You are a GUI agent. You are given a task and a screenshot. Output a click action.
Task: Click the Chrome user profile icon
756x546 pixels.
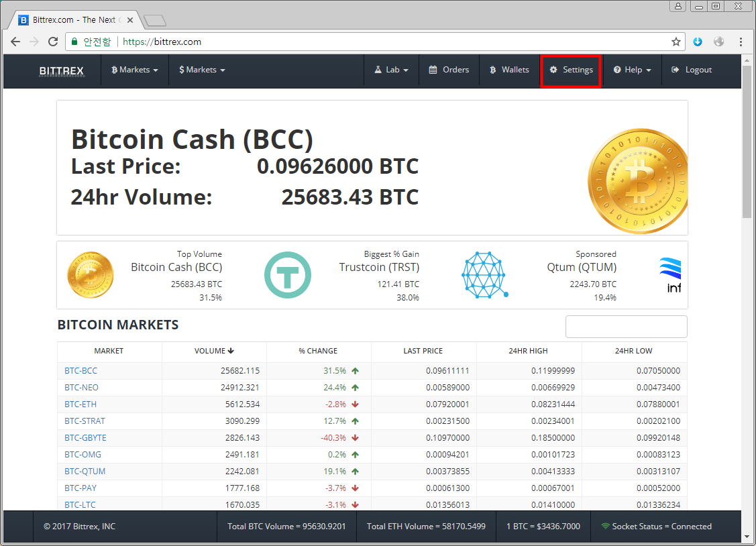point(678,6)
